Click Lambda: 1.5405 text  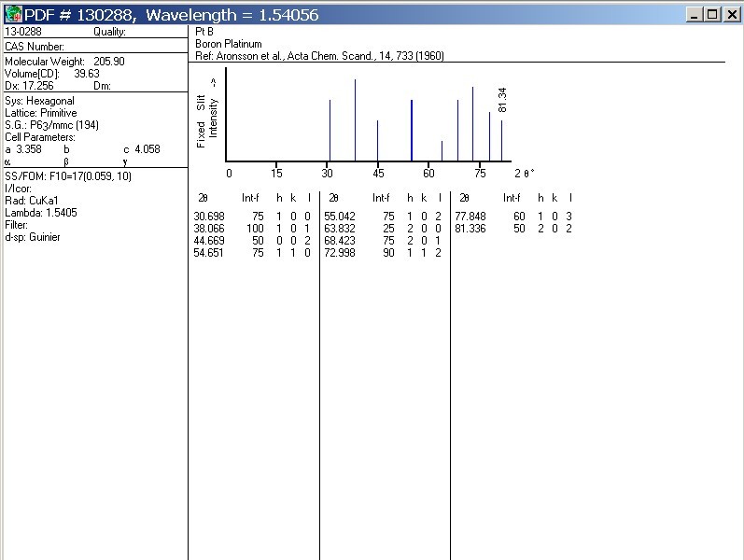pos(41,213)
